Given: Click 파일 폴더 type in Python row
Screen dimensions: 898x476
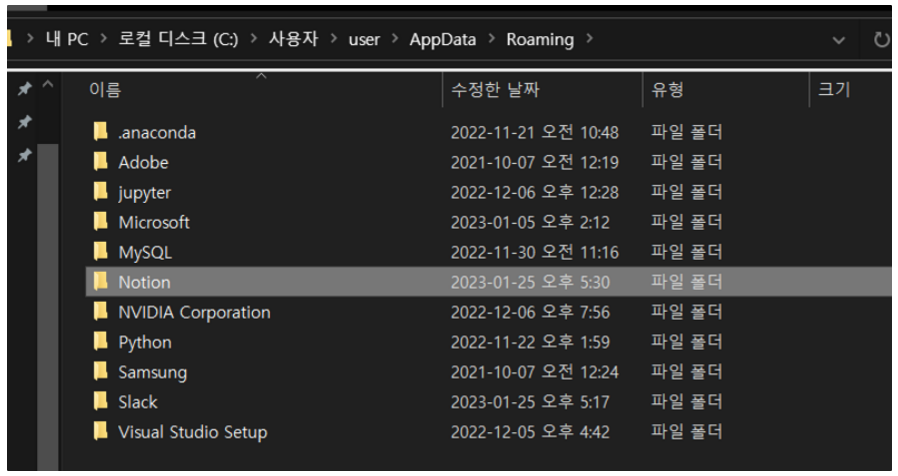Looking at the screenshot, I should point(686,342).
